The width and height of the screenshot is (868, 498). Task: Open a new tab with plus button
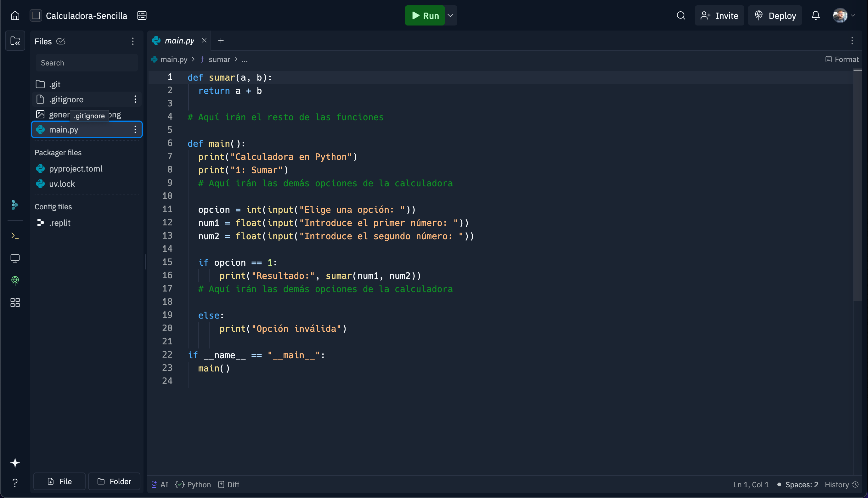221,41
